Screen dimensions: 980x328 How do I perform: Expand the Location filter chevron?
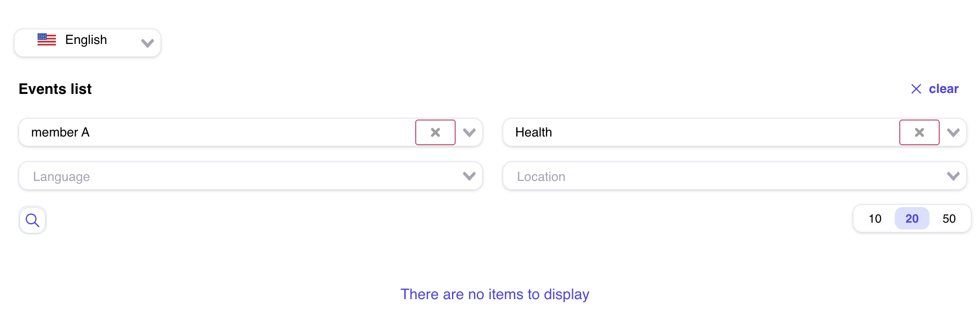[953, 176]
